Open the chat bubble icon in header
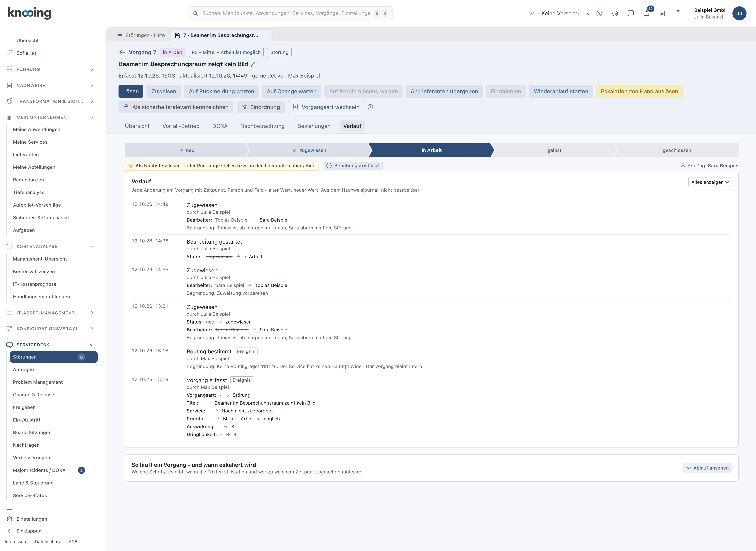The image size is (756, 551). [x=631, y=13]
